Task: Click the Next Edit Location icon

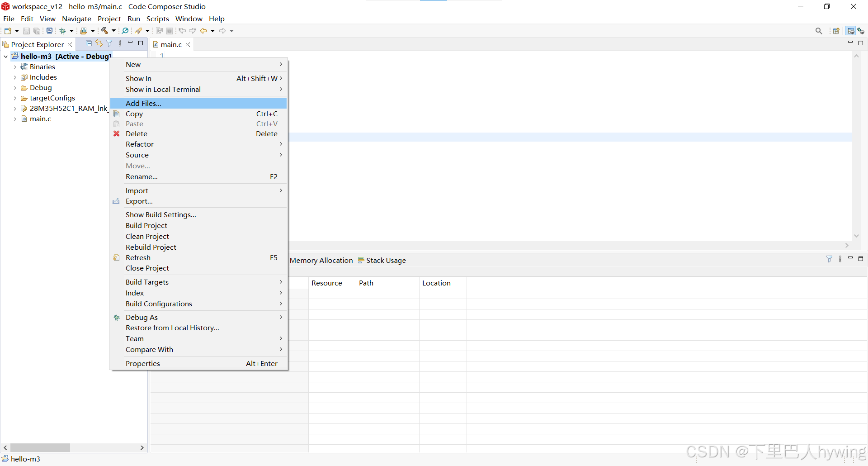Action: 193,31
